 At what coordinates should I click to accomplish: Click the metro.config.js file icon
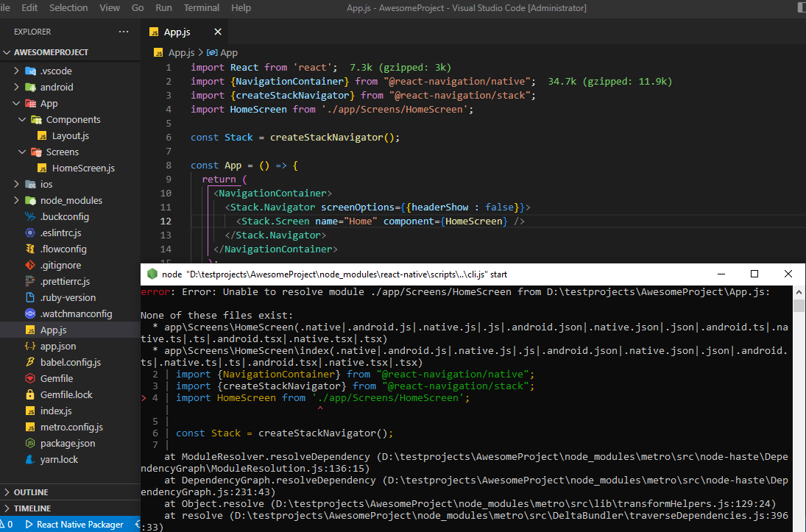(30, 427)
